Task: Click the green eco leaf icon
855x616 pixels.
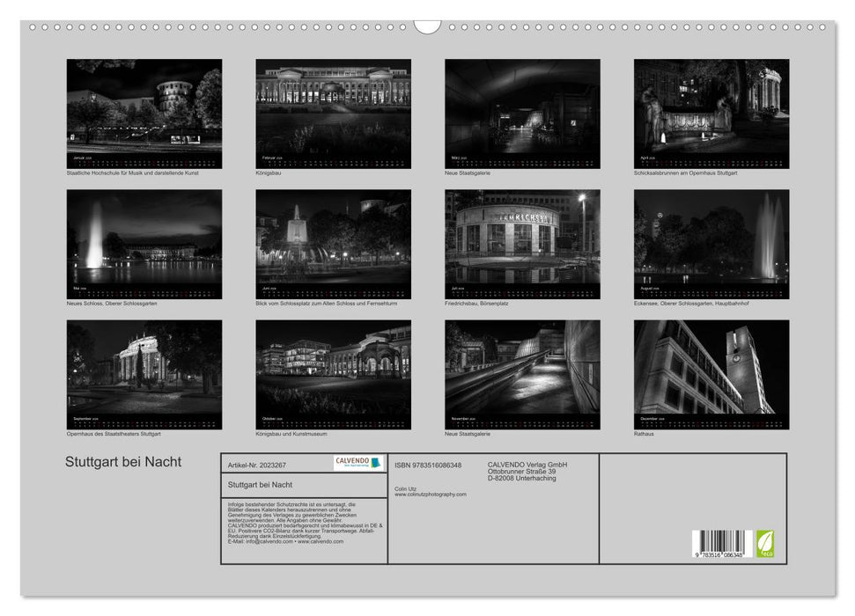Action: click(765, 542)
